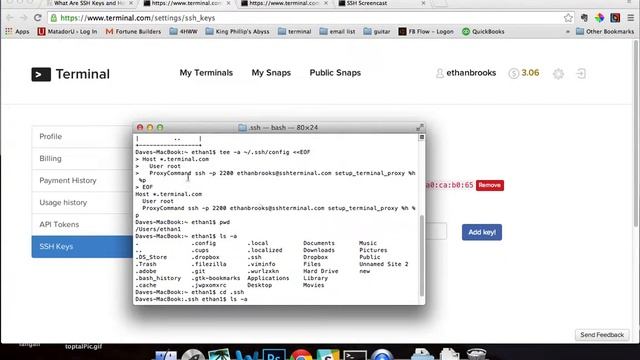This screenshot has height=360, width=640.
Task: Open the Other Bookmarks folder
Action: 605,31
